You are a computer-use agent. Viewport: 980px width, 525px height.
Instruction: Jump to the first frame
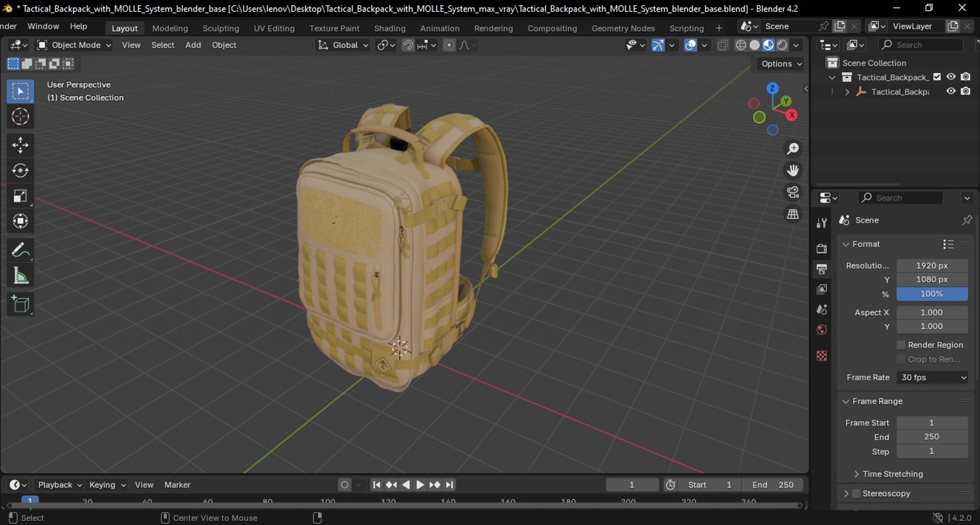[x=376, y=485]
